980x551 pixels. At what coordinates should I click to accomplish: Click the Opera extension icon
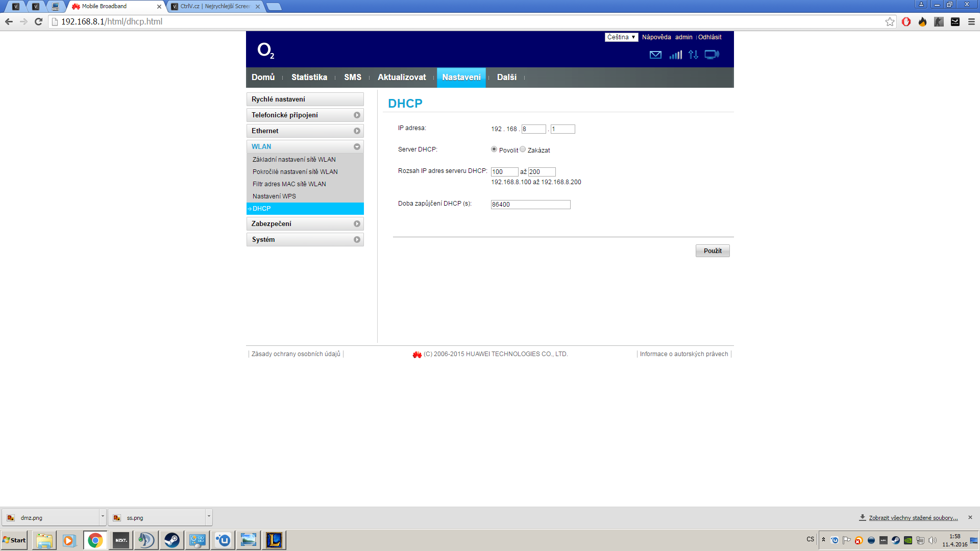click(x=906, y=21)
